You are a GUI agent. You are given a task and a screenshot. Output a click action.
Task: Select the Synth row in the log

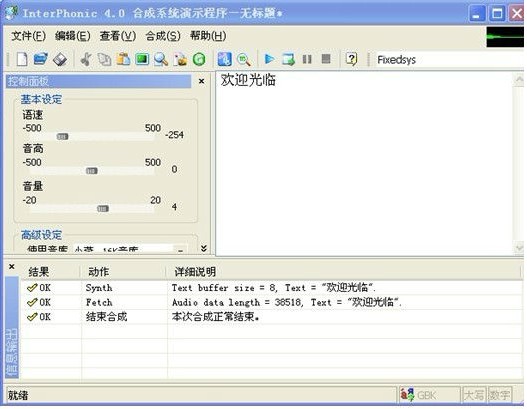click(x=271, y=288)
